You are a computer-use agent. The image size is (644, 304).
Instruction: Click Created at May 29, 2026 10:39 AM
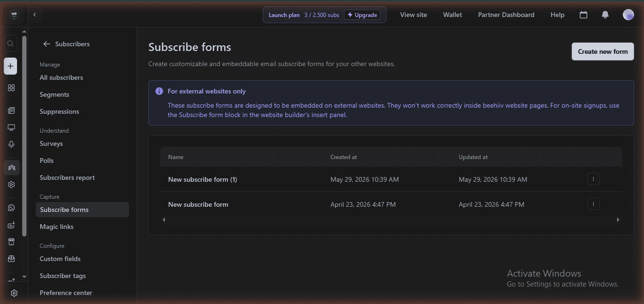click(364, 179)
